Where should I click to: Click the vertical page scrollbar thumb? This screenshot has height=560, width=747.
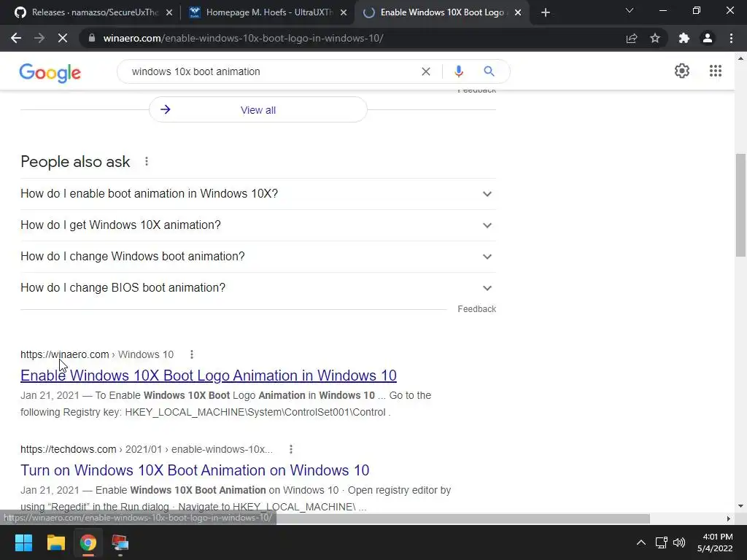pyautogui.click(x=740, y=205)
